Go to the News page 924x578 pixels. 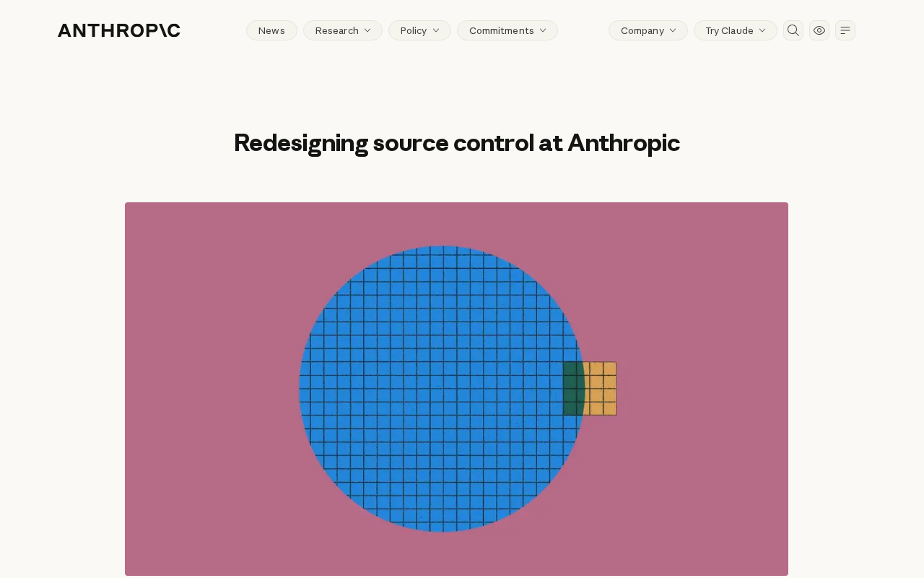(271, 30)
